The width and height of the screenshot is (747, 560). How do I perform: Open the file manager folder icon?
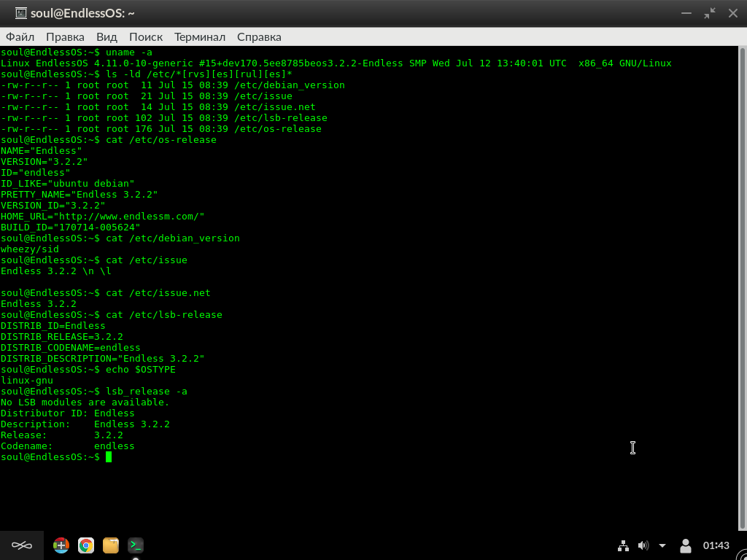tap(111, 545)
